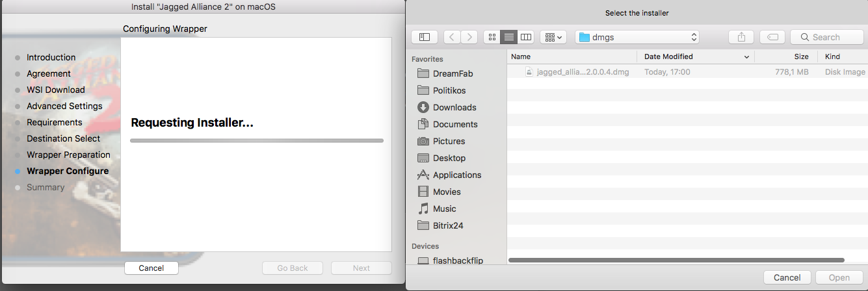868x291 pixels.
Task: Click the Next installer button
Action: 362,268
